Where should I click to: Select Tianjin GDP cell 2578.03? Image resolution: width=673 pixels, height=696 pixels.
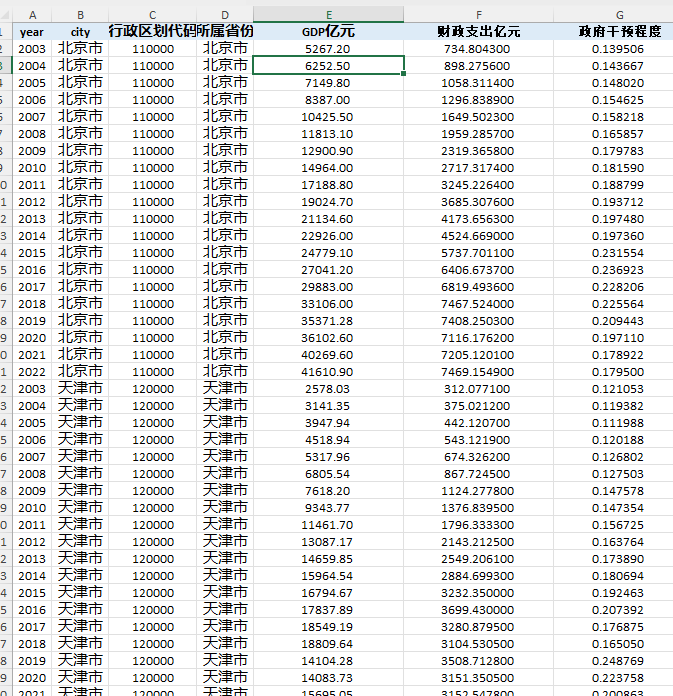click(x=329, y=389)
